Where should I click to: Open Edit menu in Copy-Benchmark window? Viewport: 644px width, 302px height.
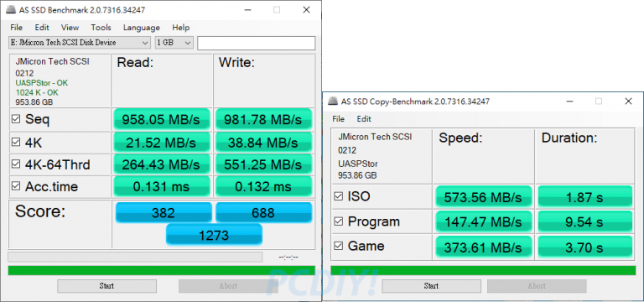coord(364,119)
